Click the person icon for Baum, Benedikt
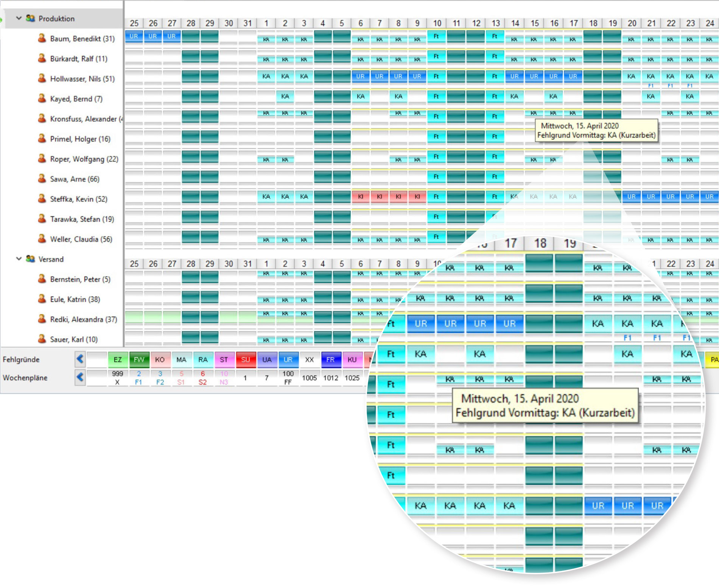This screenshot has width=719, height=588. click(42, 38)
